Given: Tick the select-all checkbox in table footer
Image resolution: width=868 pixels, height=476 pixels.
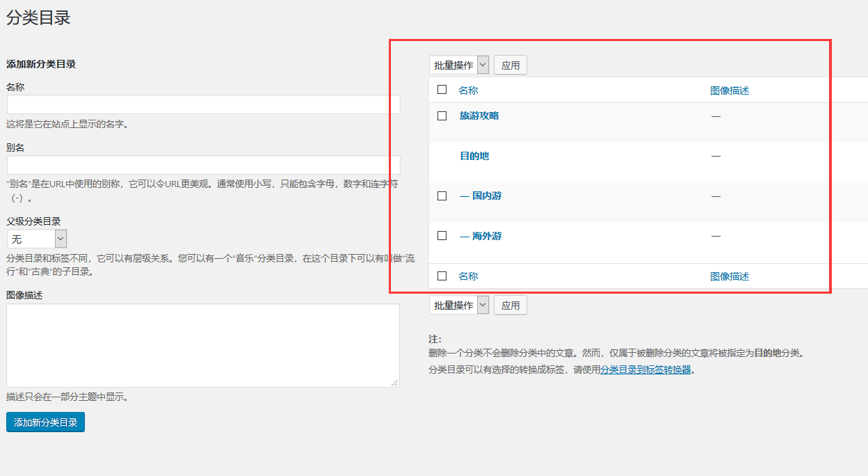Looking at the screenshot, I should pos(442,276).
